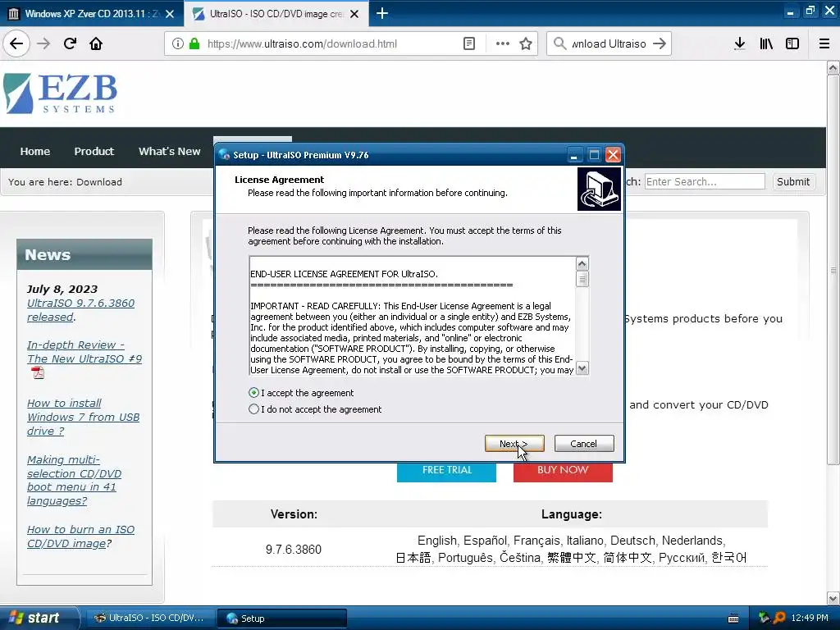Click the red BUY NOW button
The image size is (840, 630).
coord(563,470)
